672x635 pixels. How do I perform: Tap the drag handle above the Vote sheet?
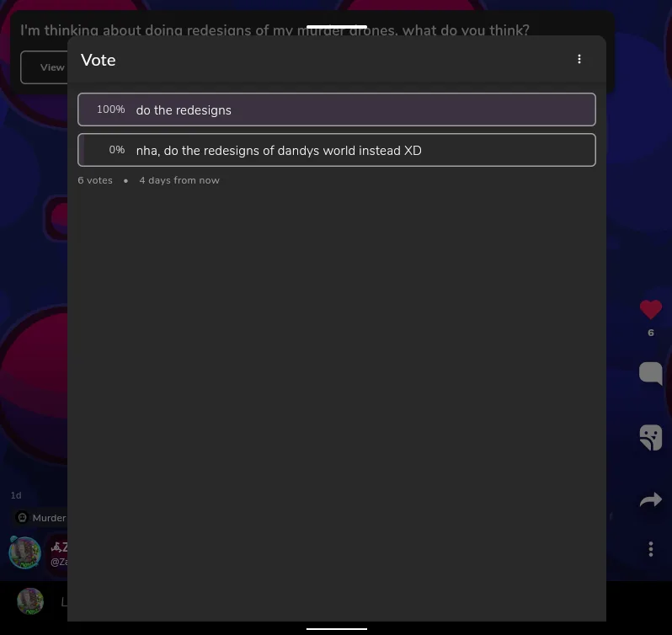coord(337,27)
